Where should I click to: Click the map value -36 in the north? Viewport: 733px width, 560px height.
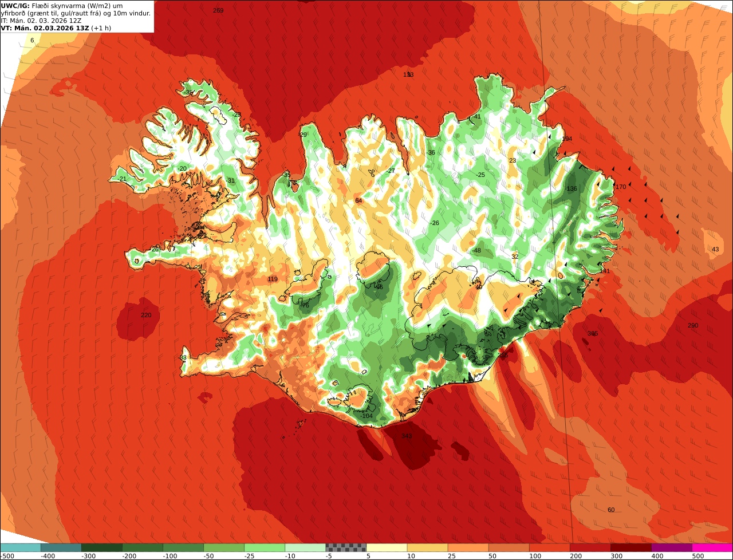[431, 152]
